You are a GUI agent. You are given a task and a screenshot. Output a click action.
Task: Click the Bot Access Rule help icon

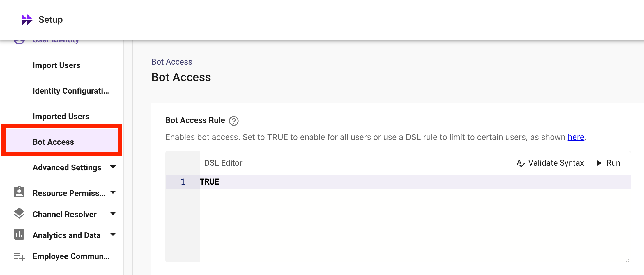click(x=233, y=121)
